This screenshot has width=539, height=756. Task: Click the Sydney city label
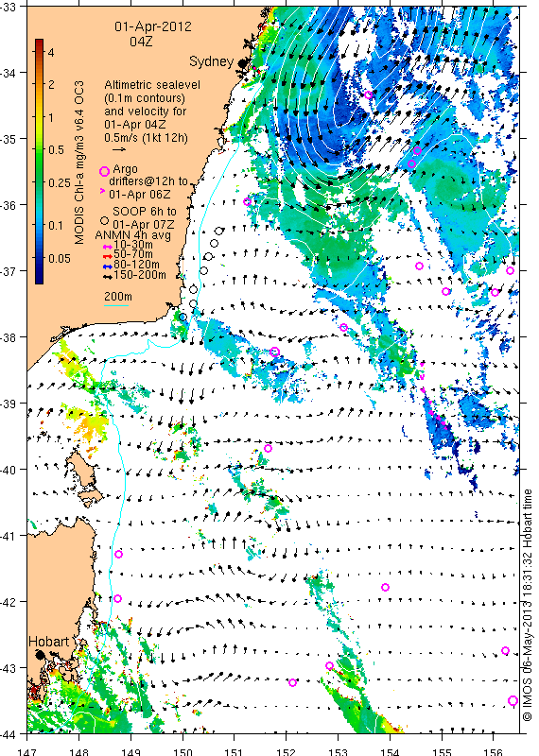pyautogui.click(x=212, y=61)
